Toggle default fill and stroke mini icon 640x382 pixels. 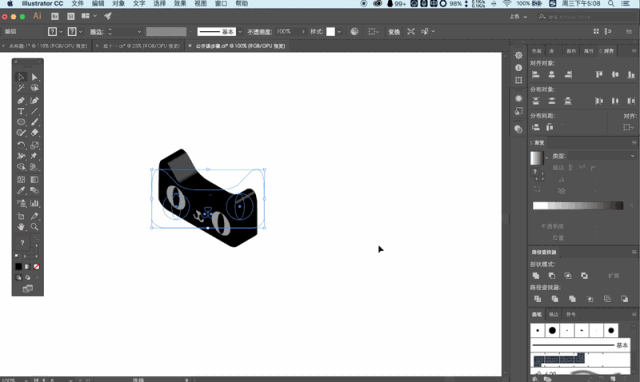coord(17,256)
